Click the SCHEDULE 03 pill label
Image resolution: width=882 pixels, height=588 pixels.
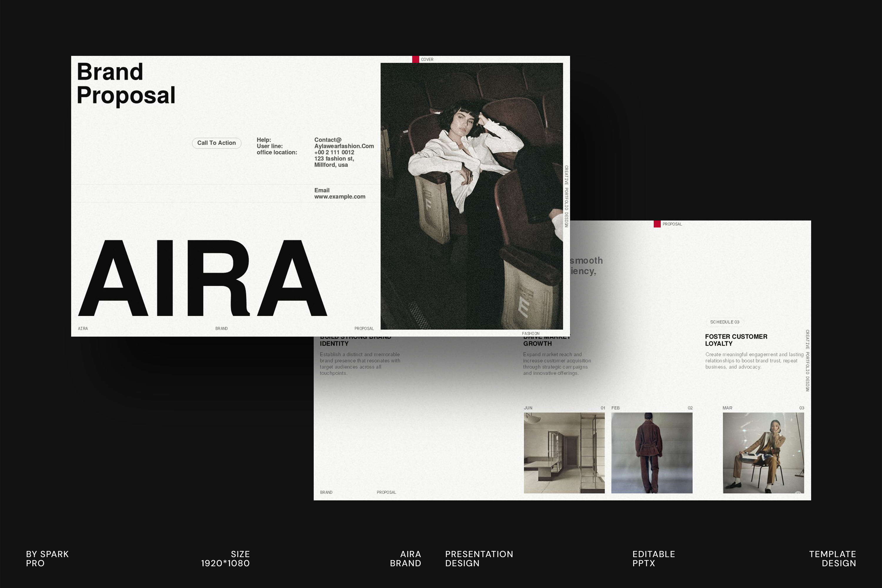coord(724,322)
